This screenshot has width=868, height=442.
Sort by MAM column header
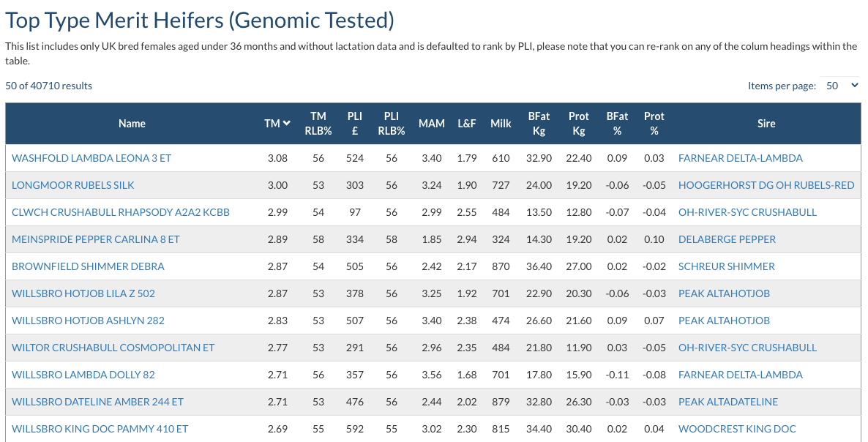431,124
